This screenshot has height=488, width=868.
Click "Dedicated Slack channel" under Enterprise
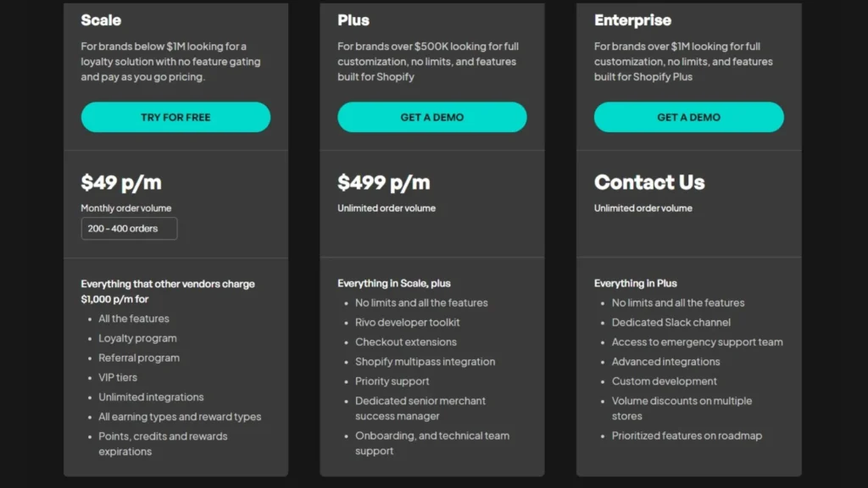click(671, 322)
